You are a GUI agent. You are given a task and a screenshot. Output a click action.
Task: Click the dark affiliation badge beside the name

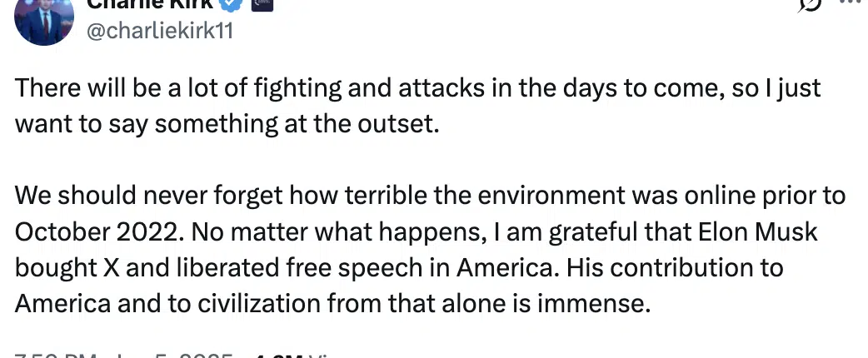(262, 4)
